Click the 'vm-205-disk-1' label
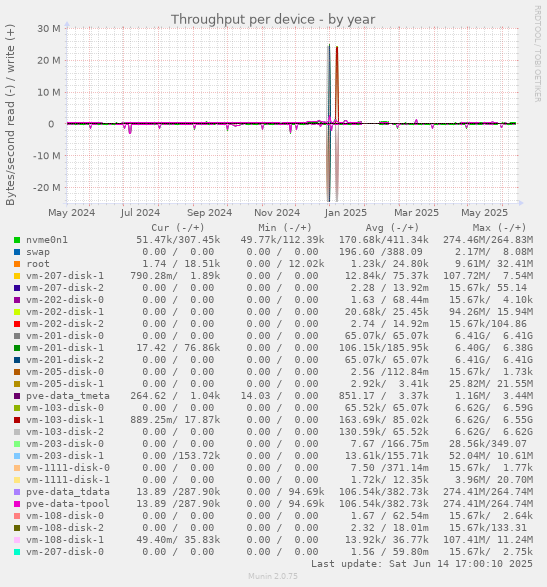 (65, 384)
